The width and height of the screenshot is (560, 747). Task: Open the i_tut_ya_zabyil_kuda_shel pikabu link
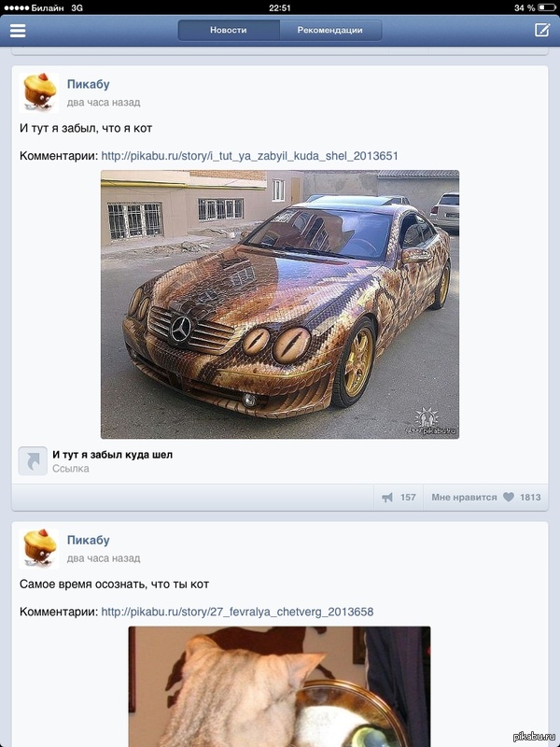[x=249, y=156]
